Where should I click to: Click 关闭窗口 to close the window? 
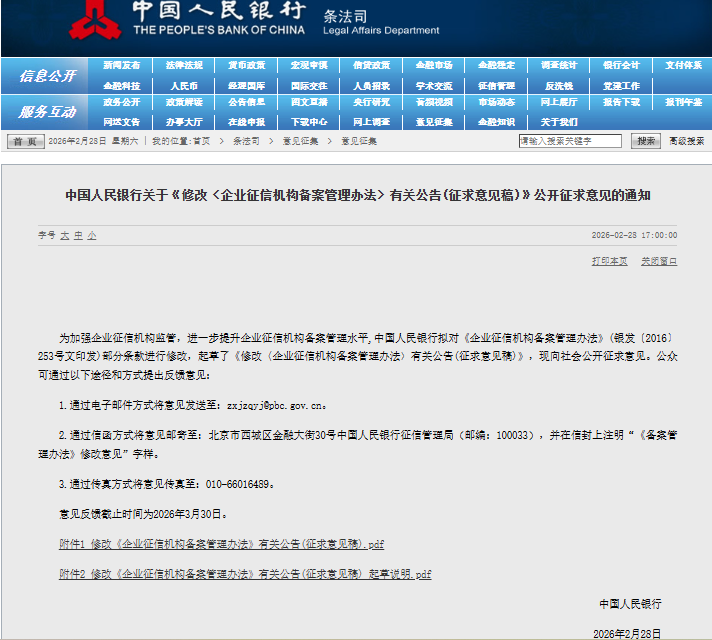click(659, 261)
